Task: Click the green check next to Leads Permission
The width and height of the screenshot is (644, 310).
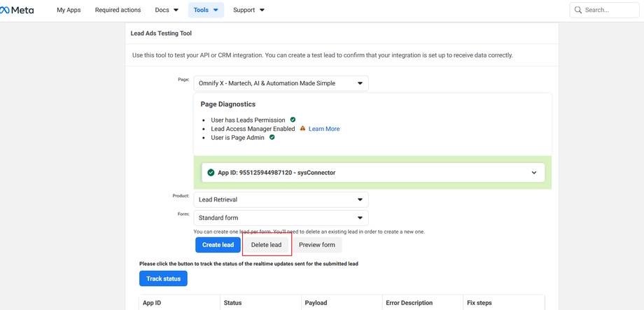Action: click(x=293, y=120)
